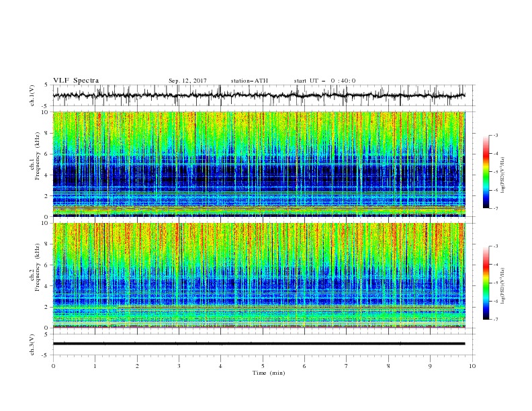Select the "Sep. 12, 2017" date text
This screenshot has height=411, width=532.
click(187, 81)
